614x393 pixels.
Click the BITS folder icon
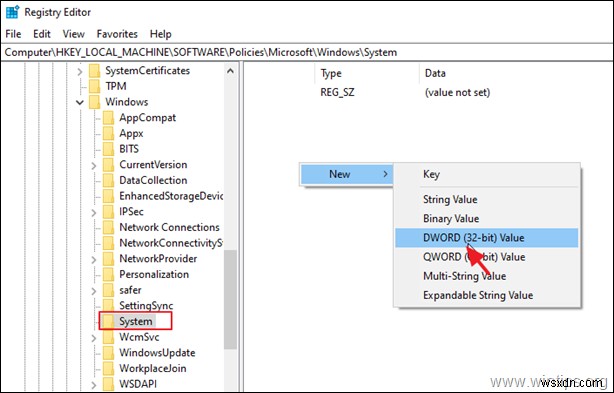[x=108, y=149]
